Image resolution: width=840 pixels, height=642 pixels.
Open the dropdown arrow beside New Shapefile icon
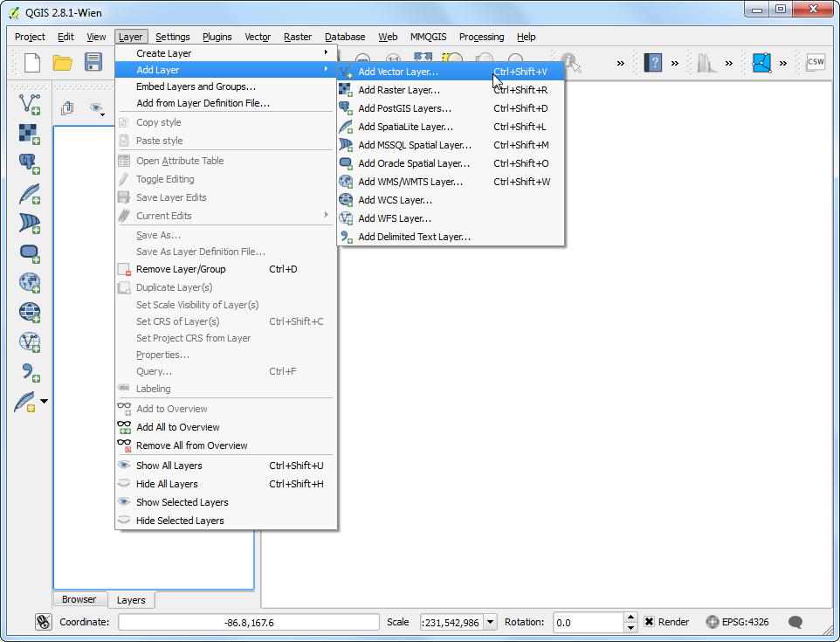[44, 401]
